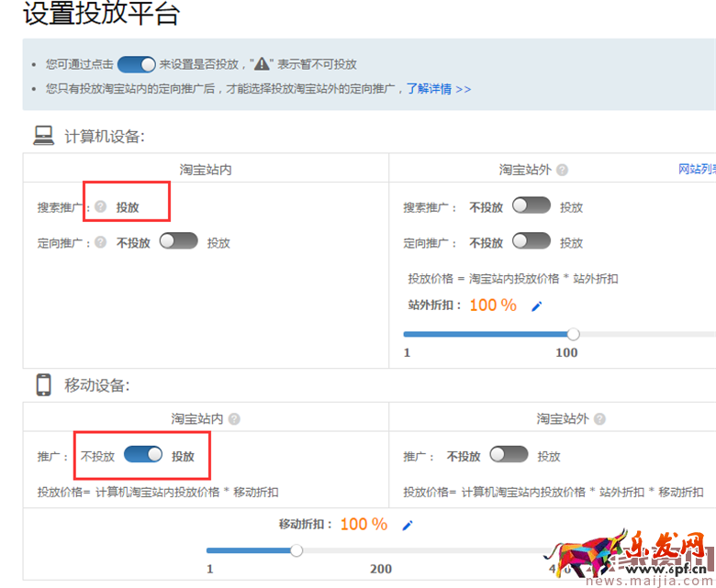Click the help icon beside mobile 淘宝站外 header
This screenshot has width=716, height=588.
[599, 419]
